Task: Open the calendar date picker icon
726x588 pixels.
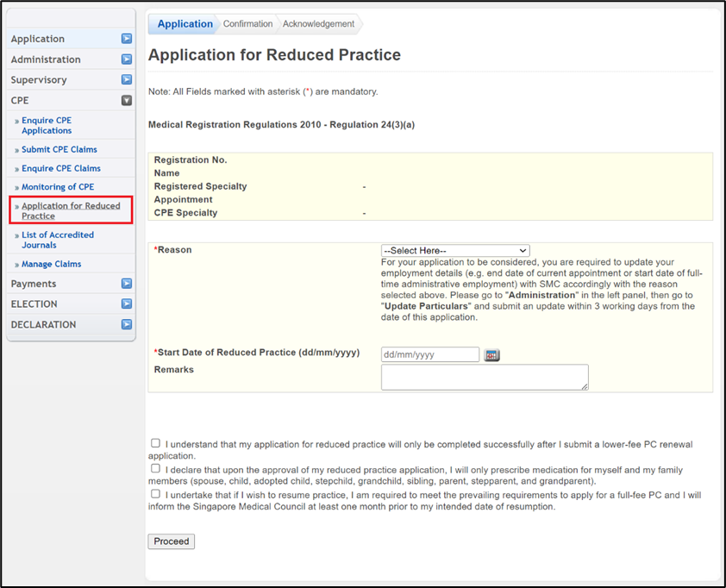Action: pyautogui.click(x=491, y=355)
